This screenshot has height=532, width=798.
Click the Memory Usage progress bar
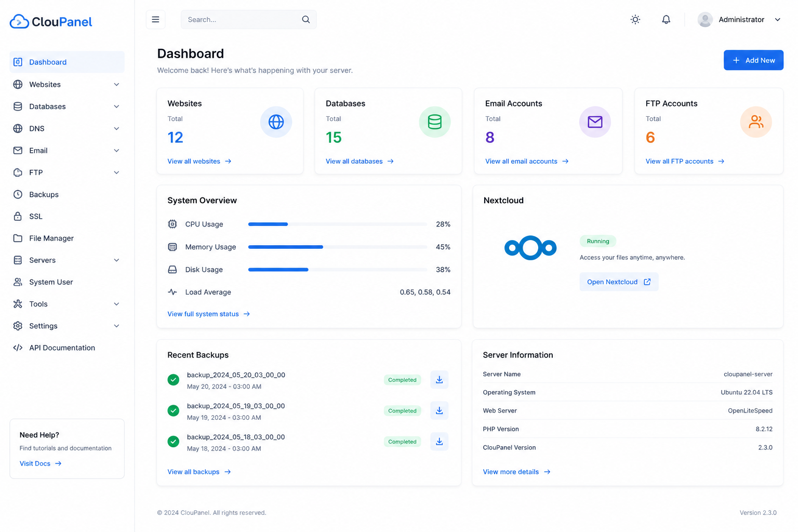(x=338, y=247)
